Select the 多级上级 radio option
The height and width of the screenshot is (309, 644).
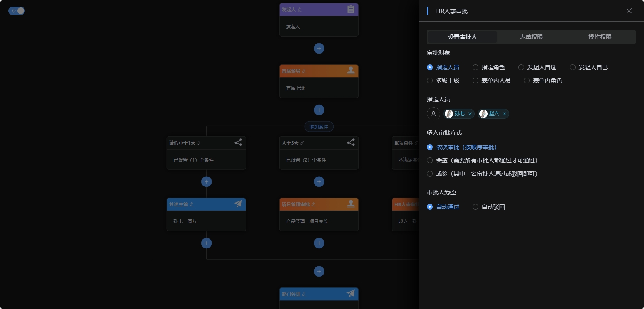tap(430, 81)
